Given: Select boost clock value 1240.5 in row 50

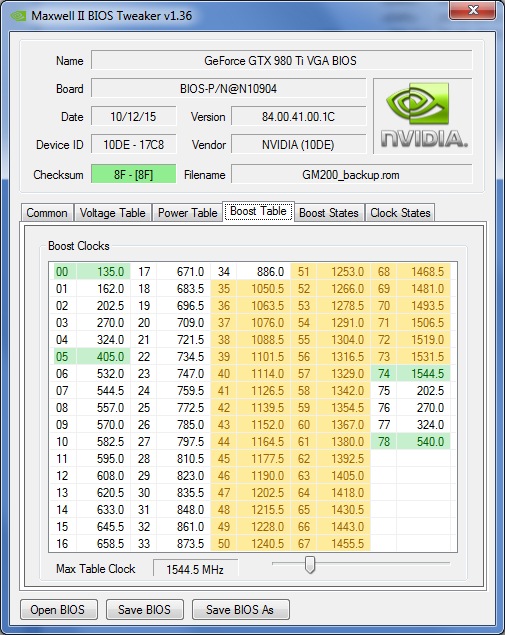Looking at the screenshot, I should [264, 544].
